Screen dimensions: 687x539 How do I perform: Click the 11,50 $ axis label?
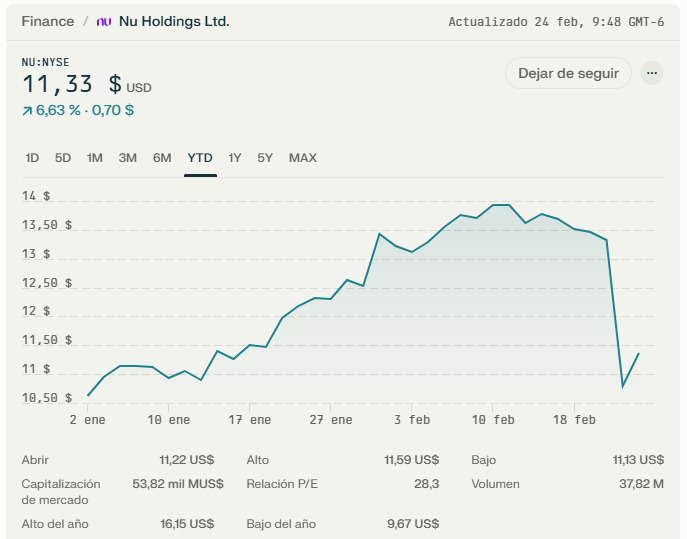(x=47, y=340)
